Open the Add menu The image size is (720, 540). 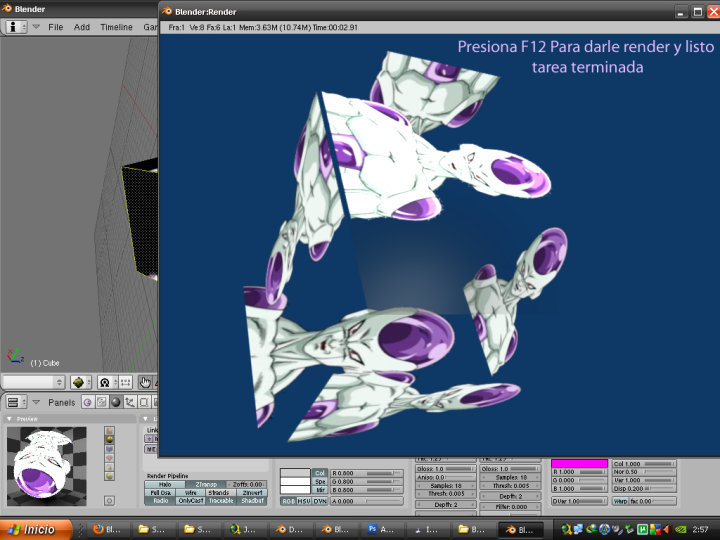(82, 27)
